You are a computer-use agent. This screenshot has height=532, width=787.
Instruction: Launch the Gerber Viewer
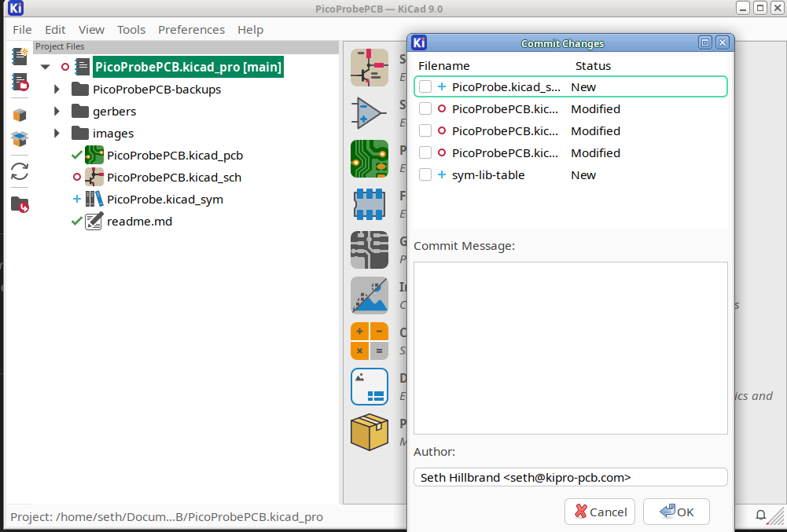click(370, 250)
